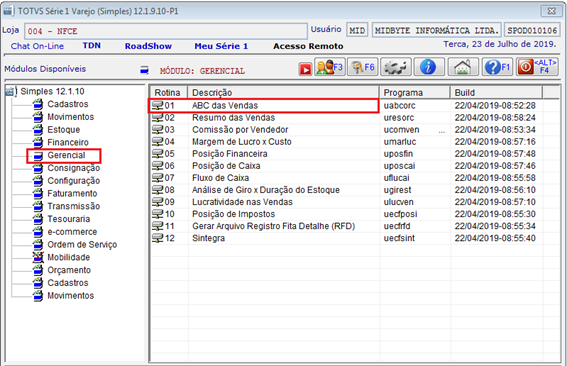Click the Usuário MID field
The image size is (567, 366).
(357, 30)
